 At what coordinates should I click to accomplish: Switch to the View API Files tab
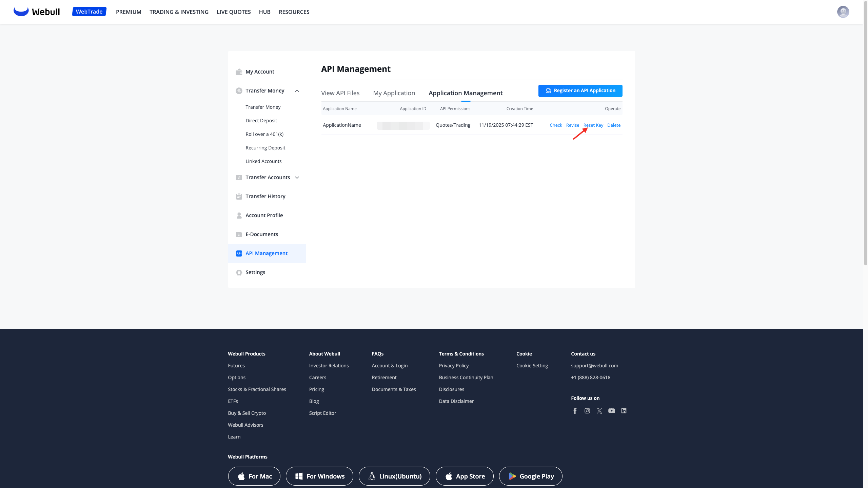coord(340,93)
